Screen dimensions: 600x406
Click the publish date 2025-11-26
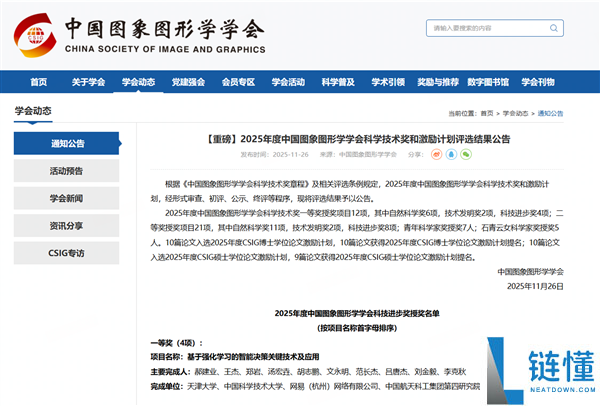coord(290,155)
